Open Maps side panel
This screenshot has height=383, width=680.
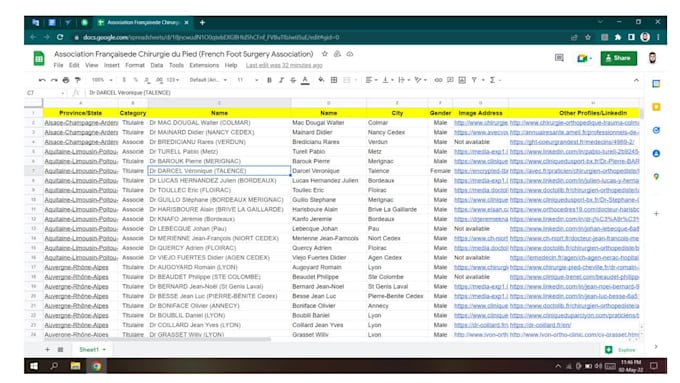pos(656,177)
